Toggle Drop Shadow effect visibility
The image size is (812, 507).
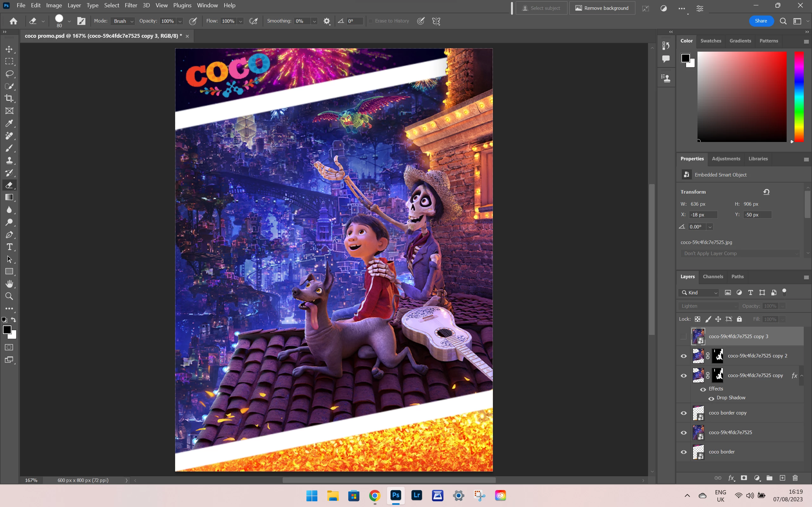click(711, 398)
